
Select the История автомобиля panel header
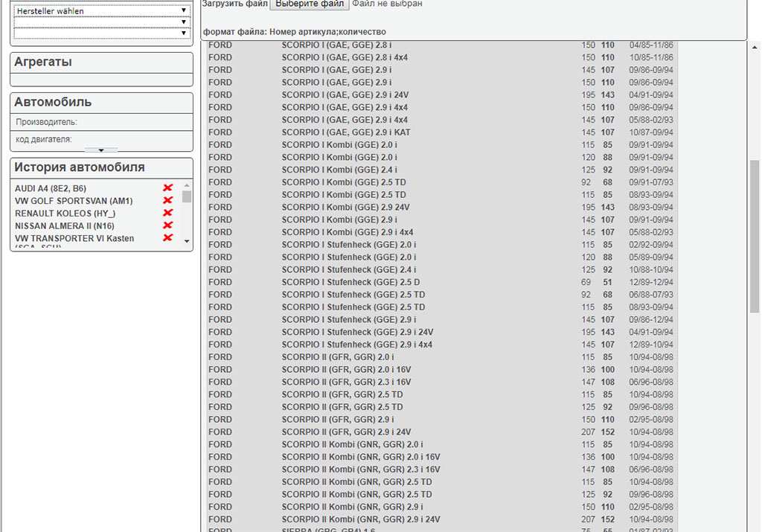(101, 167)
